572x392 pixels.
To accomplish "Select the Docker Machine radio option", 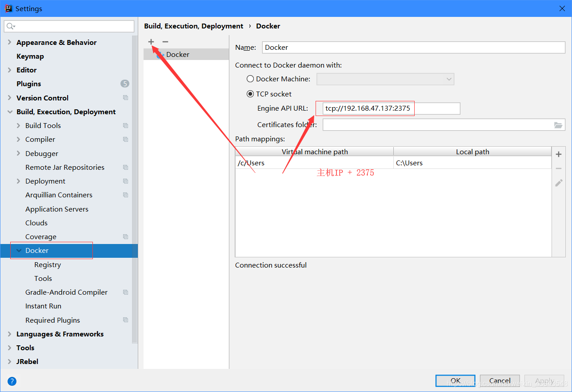I will [250, 79].
